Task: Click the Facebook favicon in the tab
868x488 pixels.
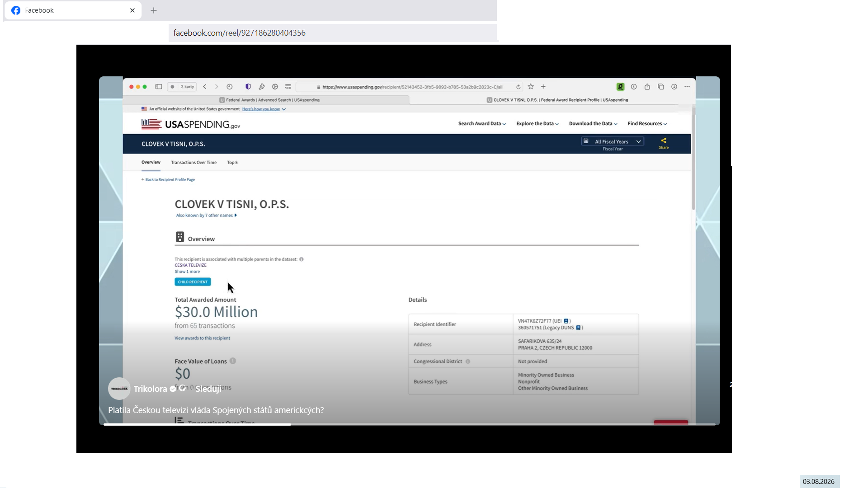Action: point(16,10)
